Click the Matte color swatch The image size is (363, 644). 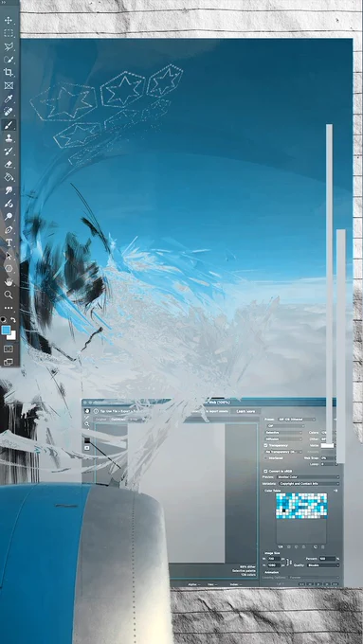click(327, 446)
